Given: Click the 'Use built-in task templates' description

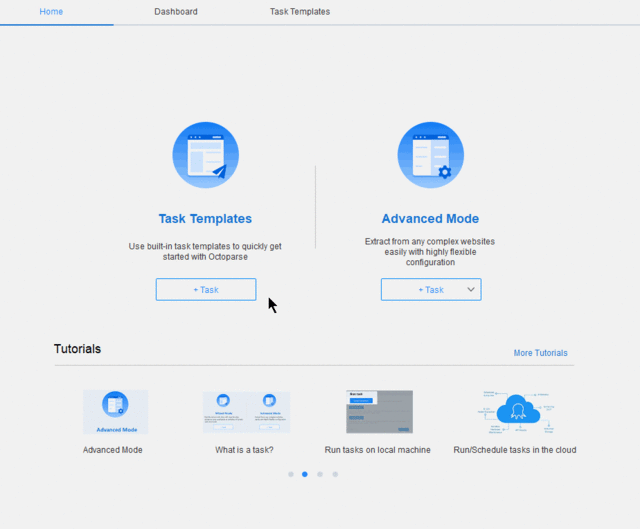Looking at the screenshot, I should click(x=205, y=251).
